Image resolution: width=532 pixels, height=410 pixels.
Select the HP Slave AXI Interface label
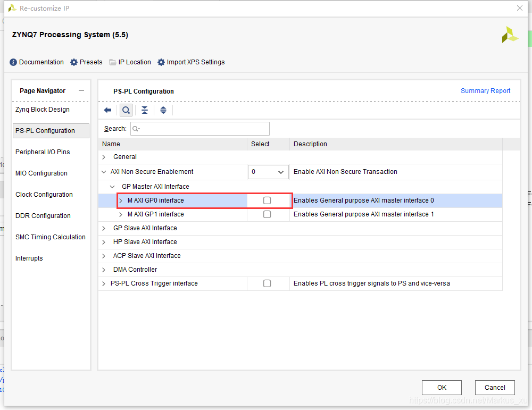coord(145,242)
